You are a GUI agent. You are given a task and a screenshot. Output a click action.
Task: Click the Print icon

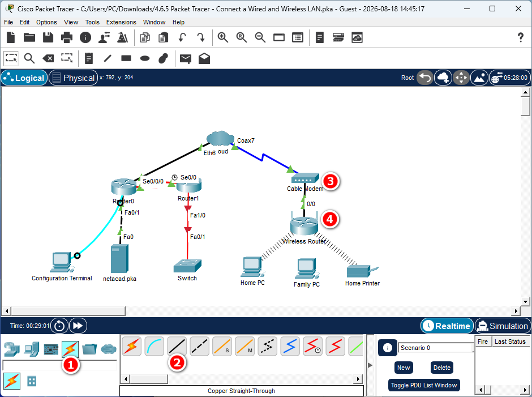67,37
